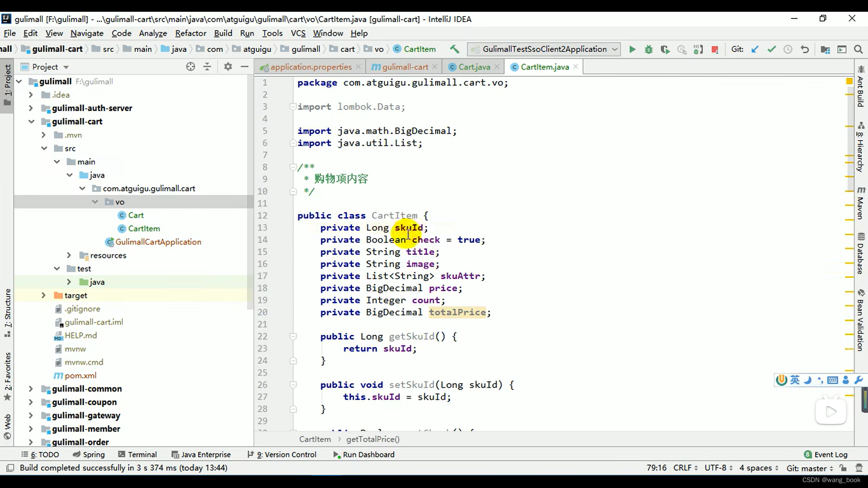Open the Run Dashboard
This screenshot has height=488, width=868.
tap(364, 455)
